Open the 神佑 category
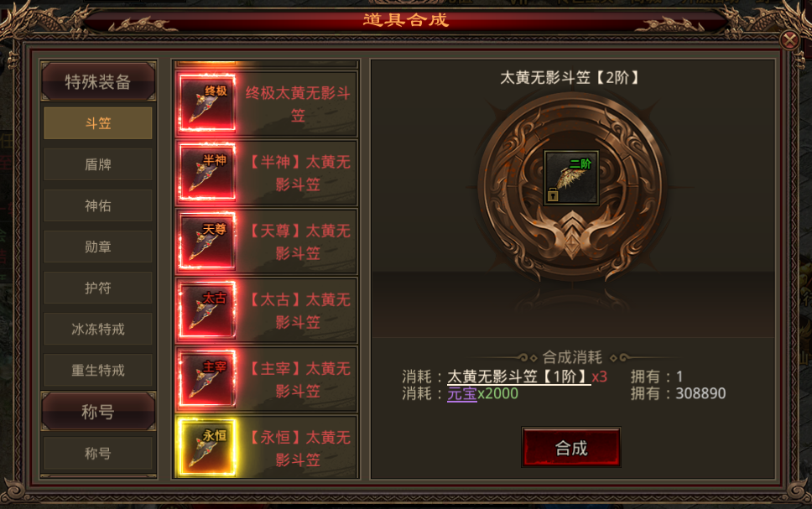The height and width of the screenshot is (509, 812). 98,205
